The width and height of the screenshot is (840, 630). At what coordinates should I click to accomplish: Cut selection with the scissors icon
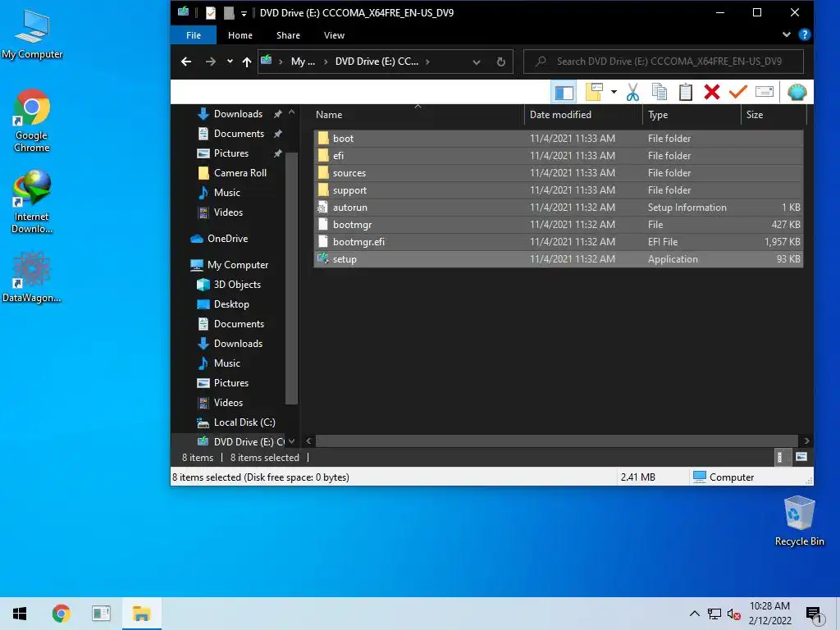click(632, 92)
